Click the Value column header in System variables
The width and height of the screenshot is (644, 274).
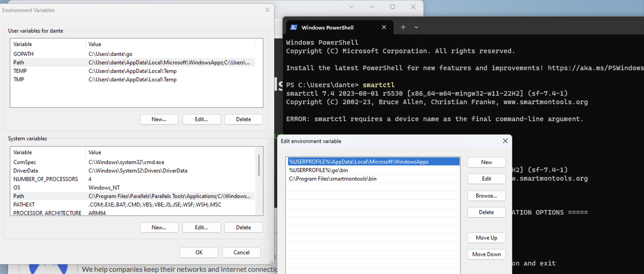(x=170, y=152)
